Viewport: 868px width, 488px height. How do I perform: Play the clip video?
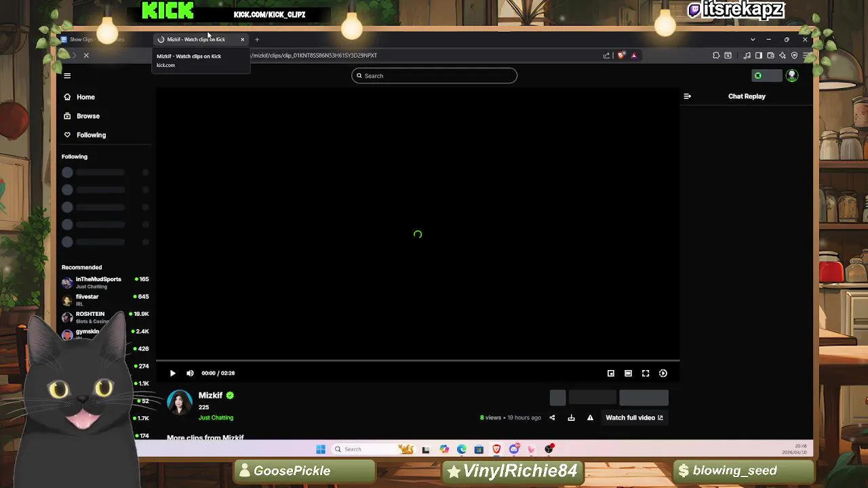[x=172, y=373]
